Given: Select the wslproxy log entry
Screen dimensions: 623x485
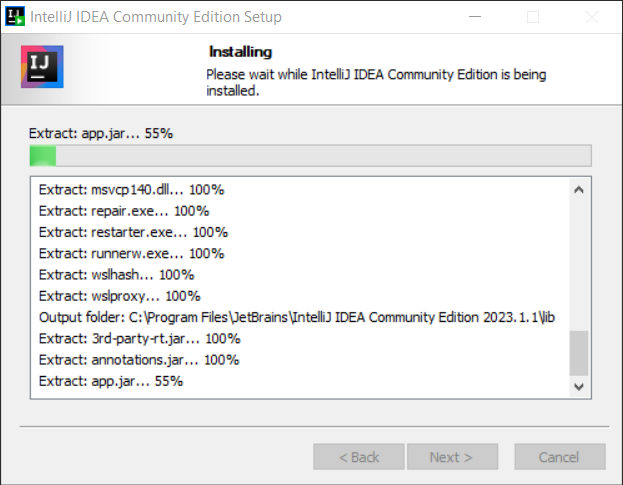Looking at the screenshot, I should click(x=119, y=296).
